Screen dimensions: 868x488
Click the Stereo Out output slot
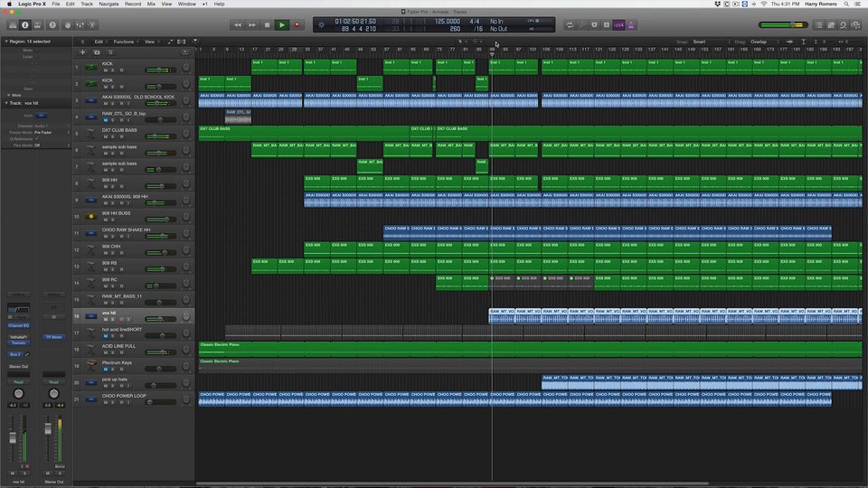tap(18, 366)
